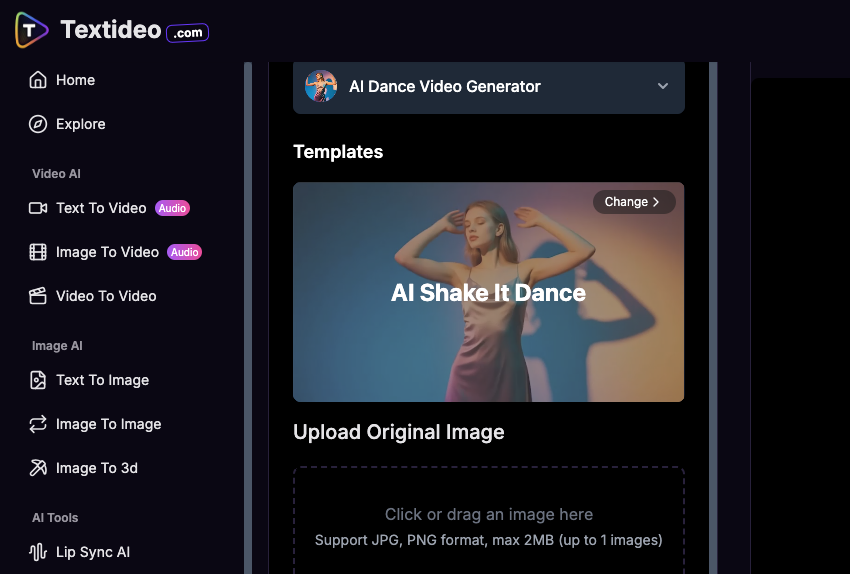This screenshot has height=574, width=850.
Task: Click the image upload drop area
Action: (488, 522)
